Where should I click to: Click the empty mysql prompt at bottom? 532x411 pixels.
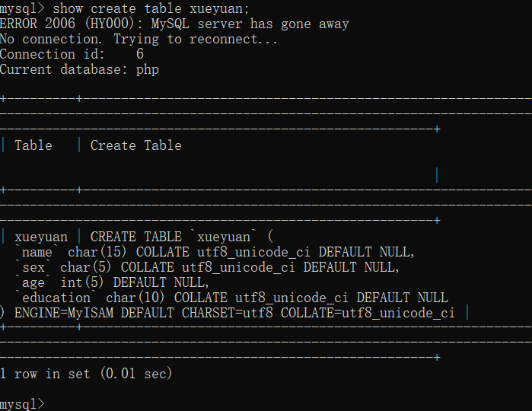point(23,403)
